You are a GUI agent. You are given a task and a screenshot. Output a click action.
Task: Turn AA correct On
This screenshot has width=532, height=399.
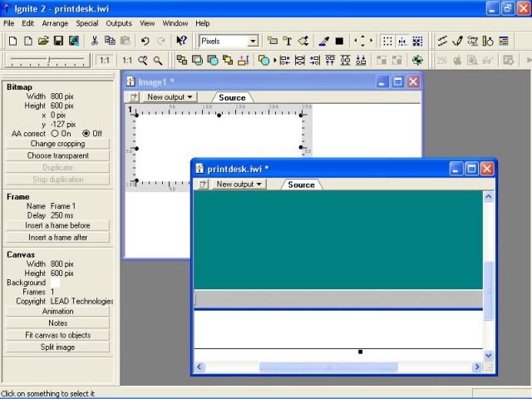coord(56,133)
